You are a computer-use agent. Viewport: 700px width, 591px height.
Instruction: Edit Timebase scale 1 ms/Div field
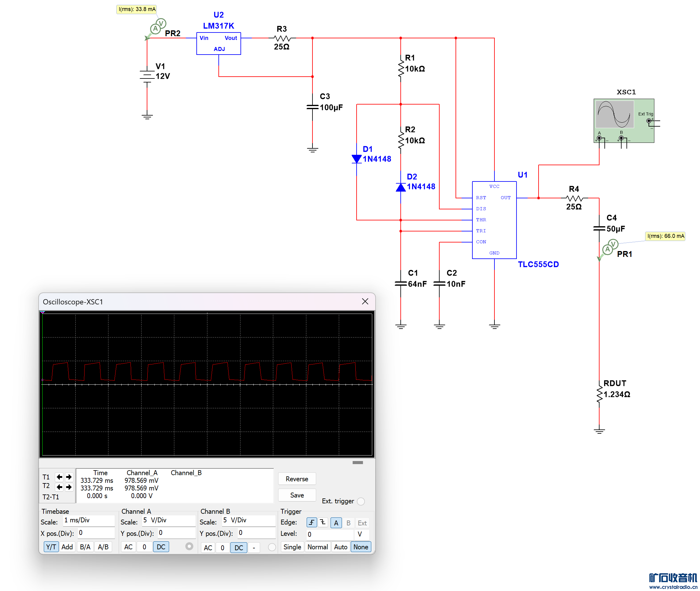tap(89, 520)
